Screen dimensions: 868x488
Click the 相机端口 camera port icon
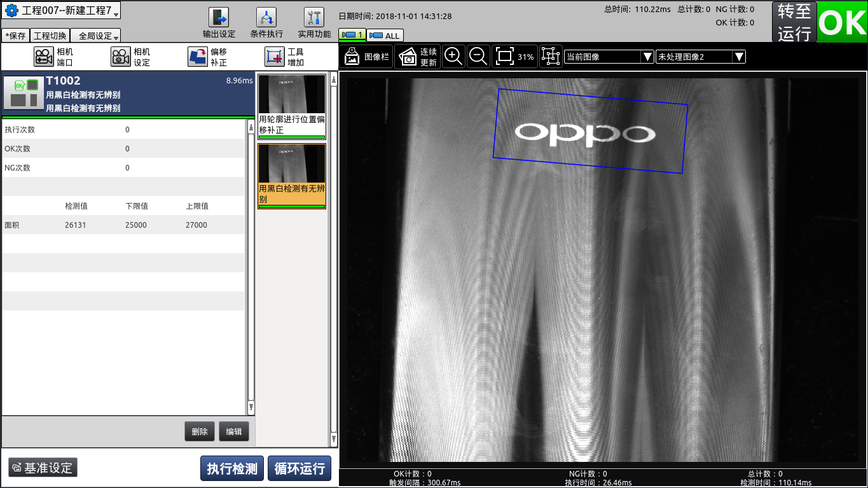pos(44,57)
